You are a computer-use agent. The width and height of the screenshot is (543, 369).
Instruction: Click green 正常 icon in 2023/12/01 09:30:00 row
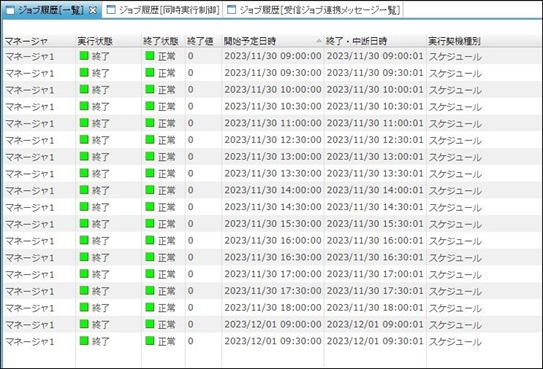coord(150,341)
